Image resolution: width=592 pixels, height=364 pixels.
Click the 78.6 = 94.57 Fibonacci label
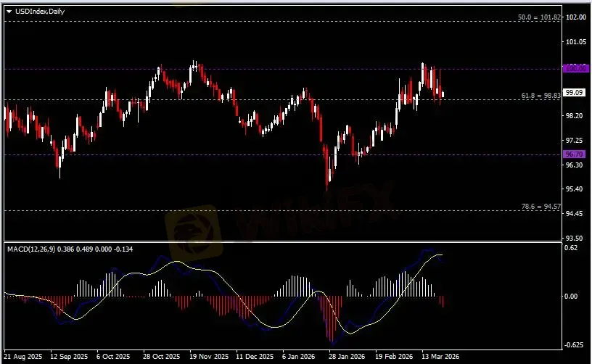pyautogui.click(x=540, y=207)
